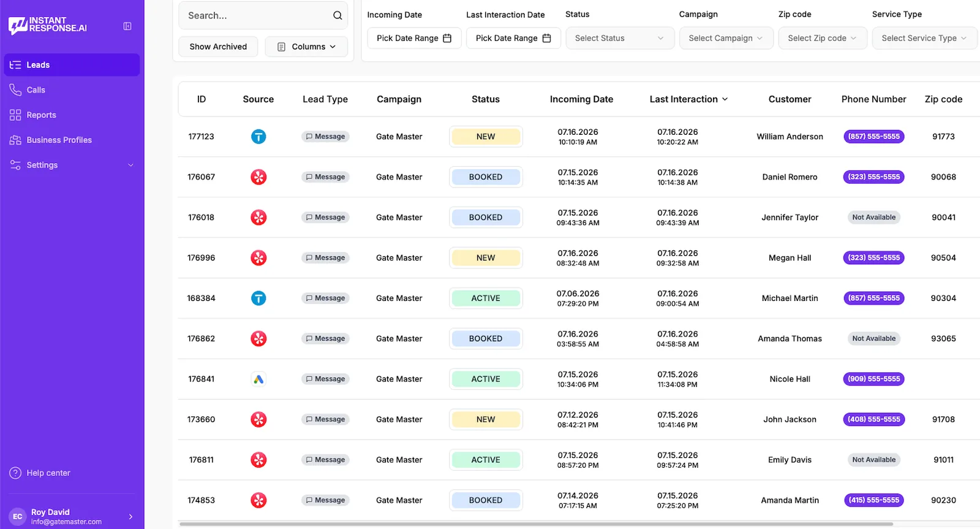Click the Yelp source icon for lead 176996

258,258
